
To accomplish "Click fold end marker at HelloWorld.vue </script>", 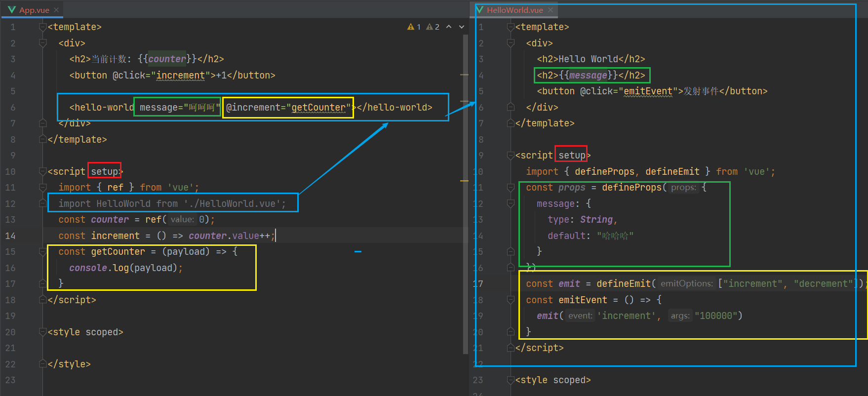I will tap(511, 348).
